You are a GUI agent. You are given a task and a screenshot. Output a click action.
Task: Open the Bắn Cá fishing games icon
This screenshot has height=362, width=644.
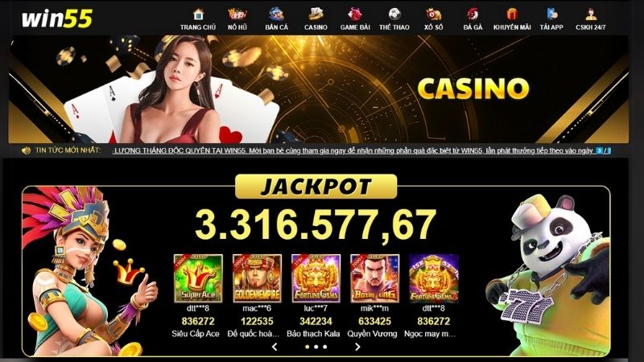(x=276, y=14)
